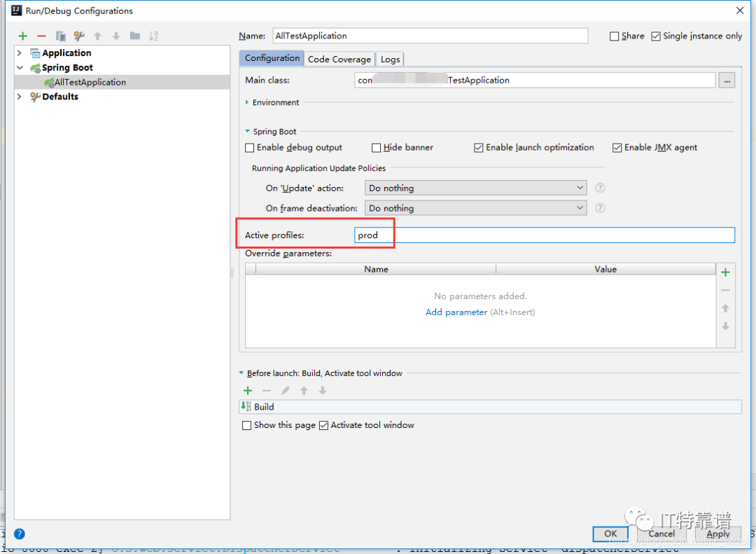Toggle Enable JMX agent
Screen dimensions: 756x554
tap(617, 148)
